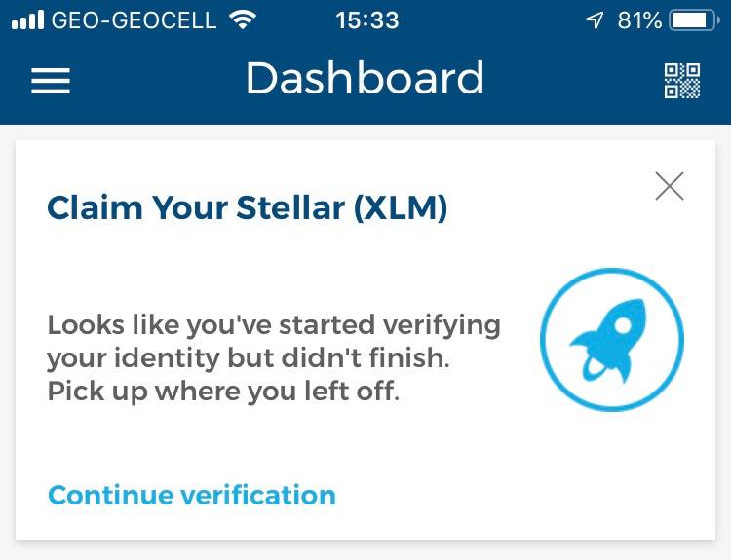Tap the QR code scanner icon
Screen dimensions: 731x560
point(682,81)
